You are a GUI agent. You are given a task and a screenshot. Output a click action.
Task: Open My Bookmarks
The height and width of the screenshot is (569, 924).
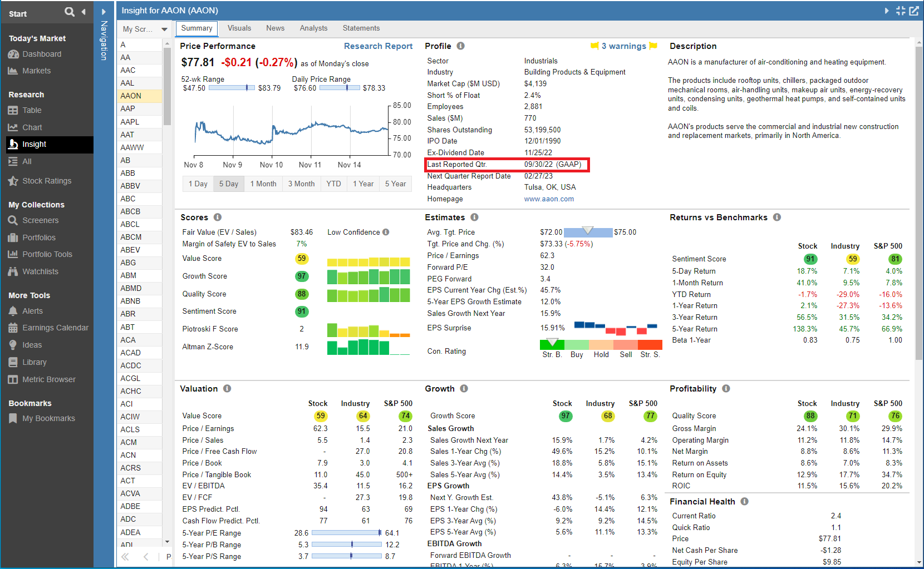[x=48, y=418]
